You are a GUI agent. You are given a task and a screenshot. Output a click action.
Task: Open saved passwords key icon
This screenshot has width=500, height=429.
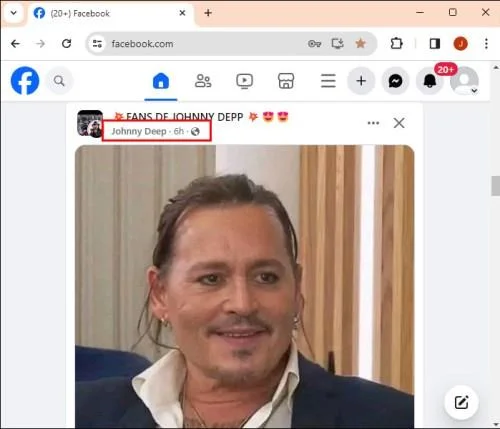(x=314, y=44)
